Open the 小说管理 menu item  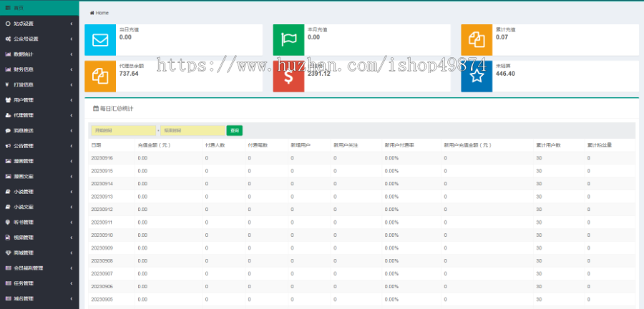click(39, 192)
